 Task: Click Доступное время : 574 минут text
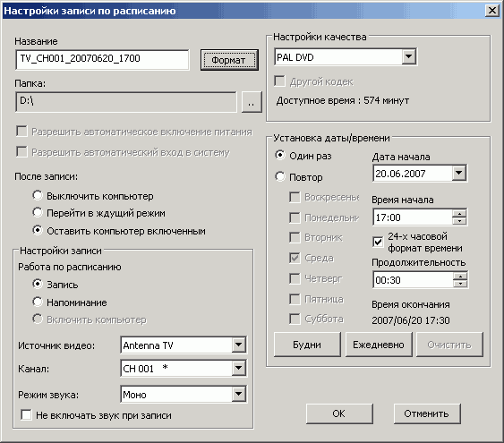(x=343, y=100)
